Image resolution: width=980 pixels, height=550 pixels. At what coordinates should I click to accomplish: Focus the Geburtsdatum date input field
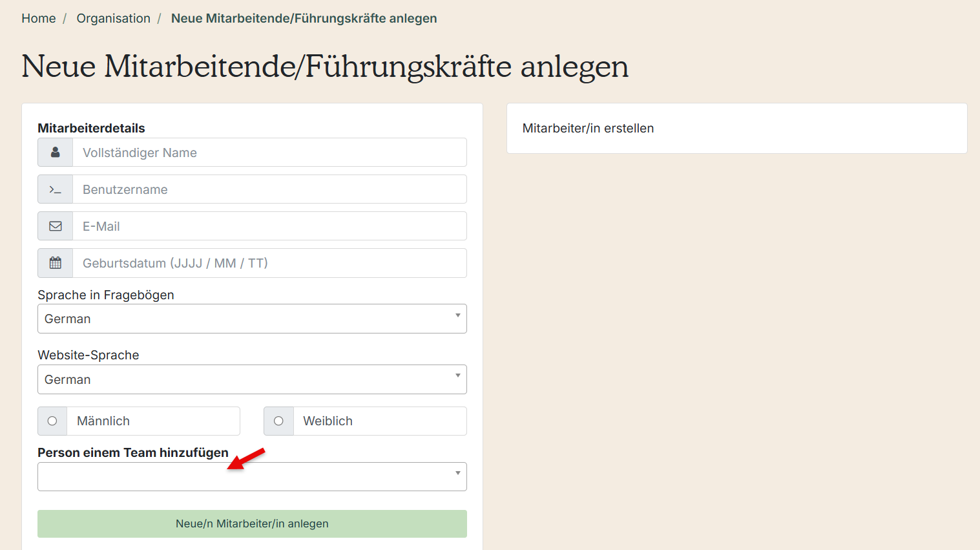click(x=269, y=263)
